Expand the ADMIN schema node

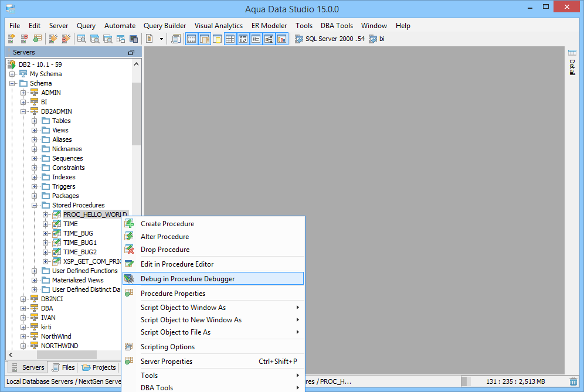click(x=23, y=93)
